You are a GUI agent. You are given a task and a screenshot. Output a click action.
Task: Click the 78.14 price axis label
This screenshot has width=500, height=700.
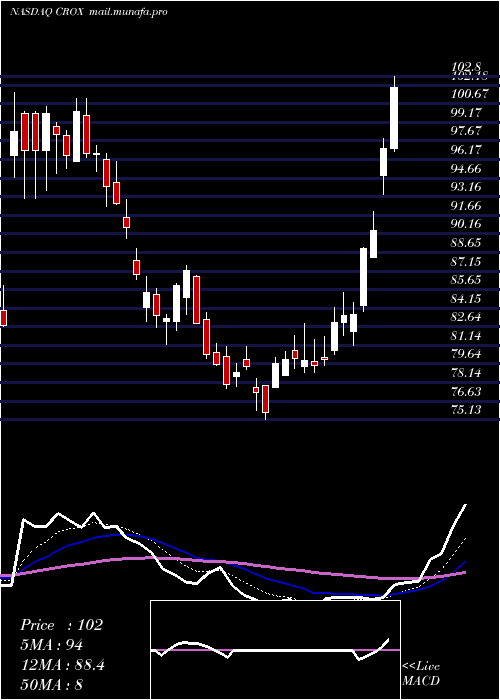[467, 373]
